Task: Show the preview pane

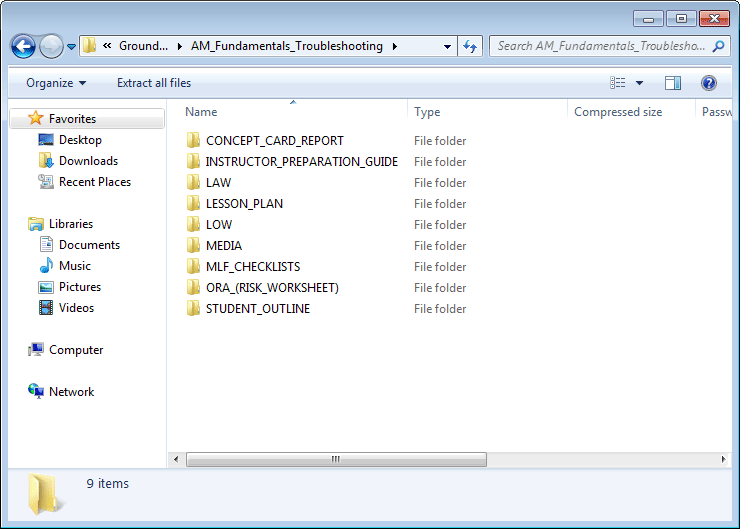Action: tap(673, 83)
